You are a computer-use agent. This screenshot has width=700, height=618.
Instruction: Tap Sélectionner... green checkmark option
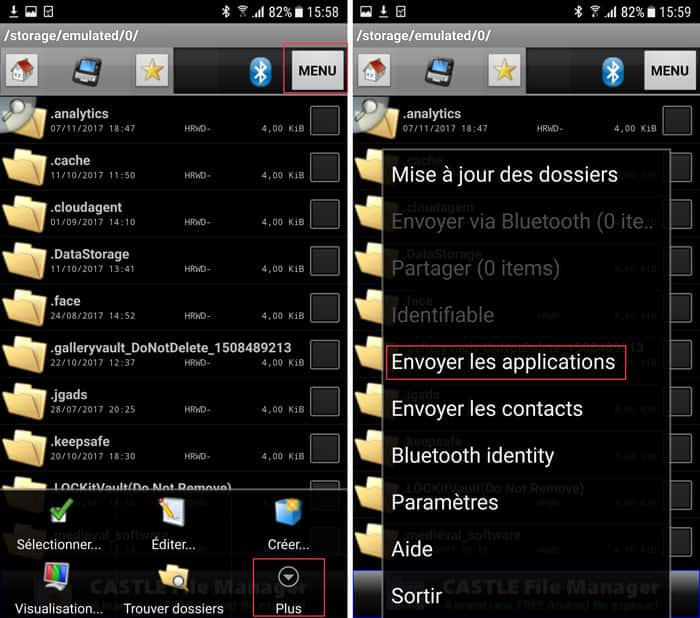tap(59, 525)
